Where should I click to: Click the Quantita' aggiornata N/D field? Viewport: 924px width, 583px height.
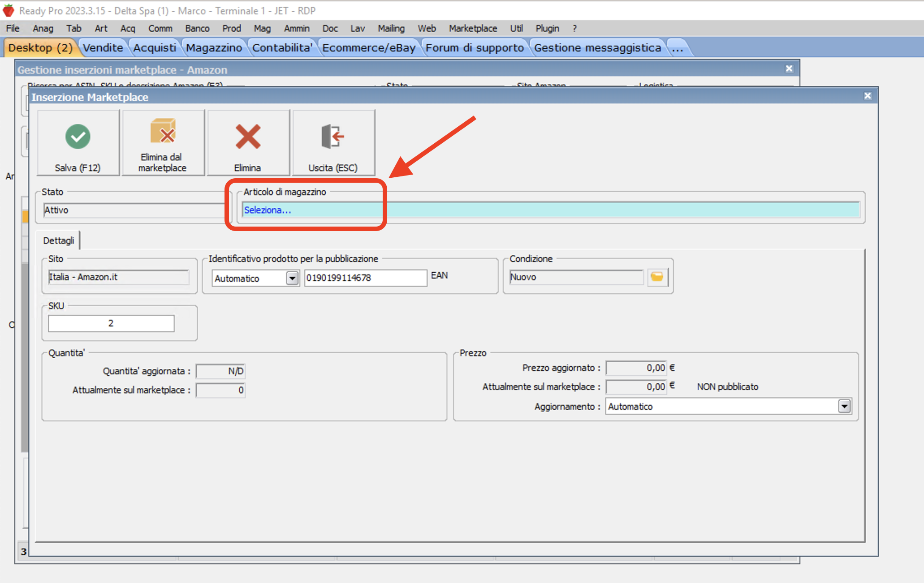(x=220, y=371)
